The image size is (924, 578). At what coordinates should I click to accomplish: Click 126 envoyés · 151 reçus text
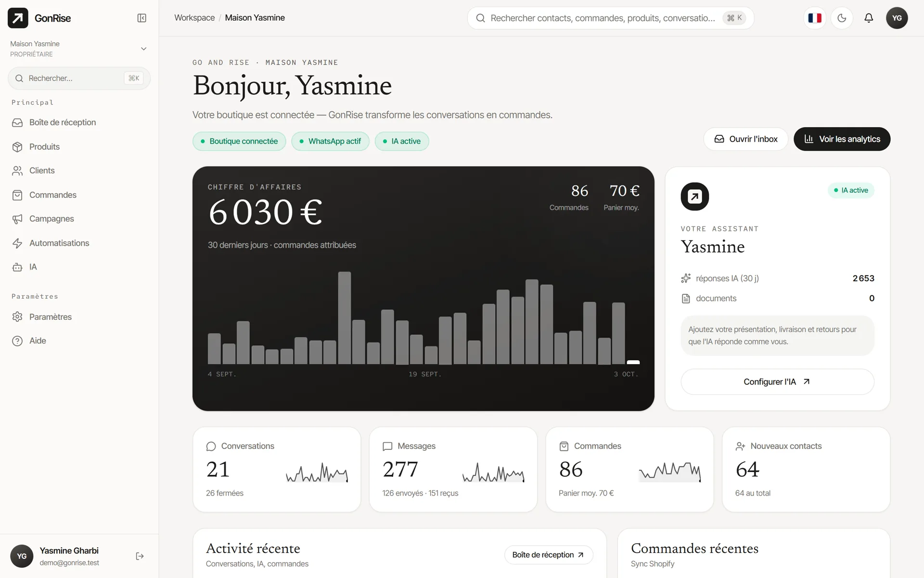coord(420,493)
